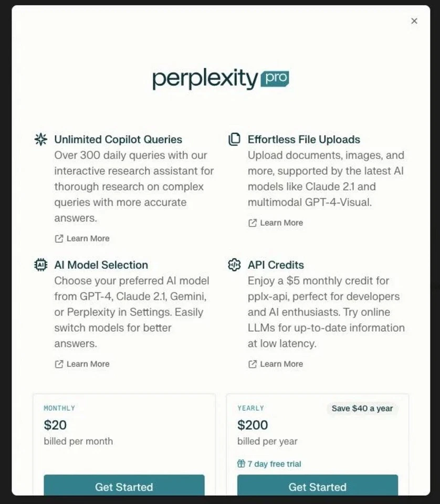Select the AI Model Selection chip icon
The image size is (440, 504).
[x=40, y=265]
